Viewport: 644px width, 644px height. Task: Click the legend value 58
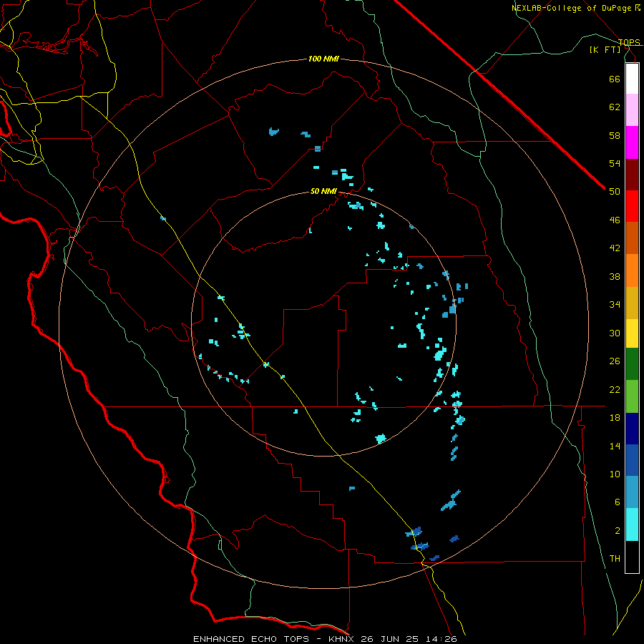pyautogui.click(x=615, y=135)
